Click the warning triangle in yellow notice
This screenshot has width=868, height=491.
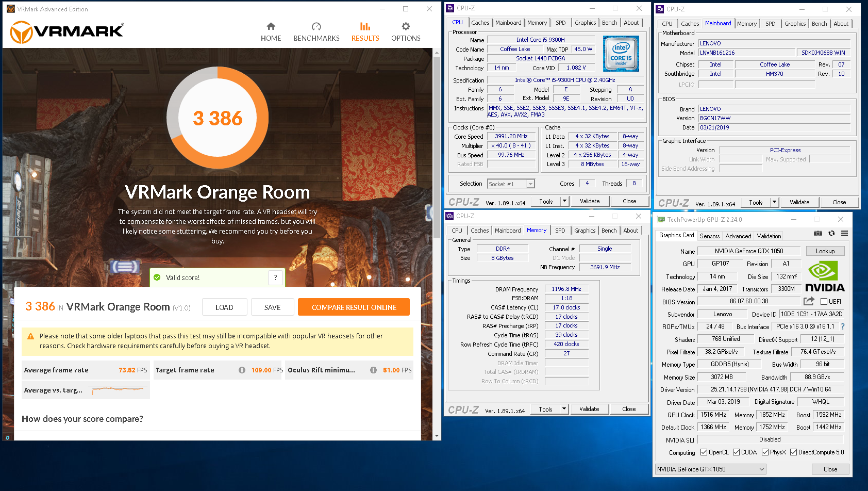tap(30, 336)
